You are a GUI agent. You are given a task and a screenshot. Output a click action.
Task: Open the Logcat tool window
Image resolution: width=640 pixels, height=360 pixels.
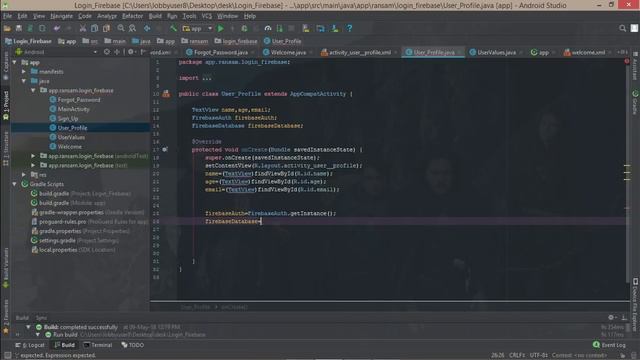click(30, 345)
